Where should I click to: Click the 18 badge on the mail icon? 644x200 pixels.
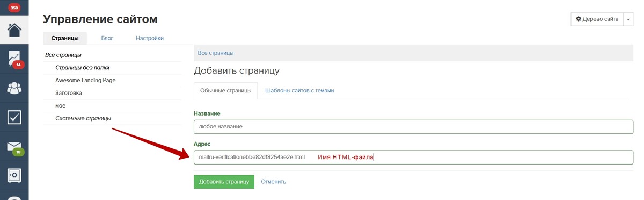[18, 152]
